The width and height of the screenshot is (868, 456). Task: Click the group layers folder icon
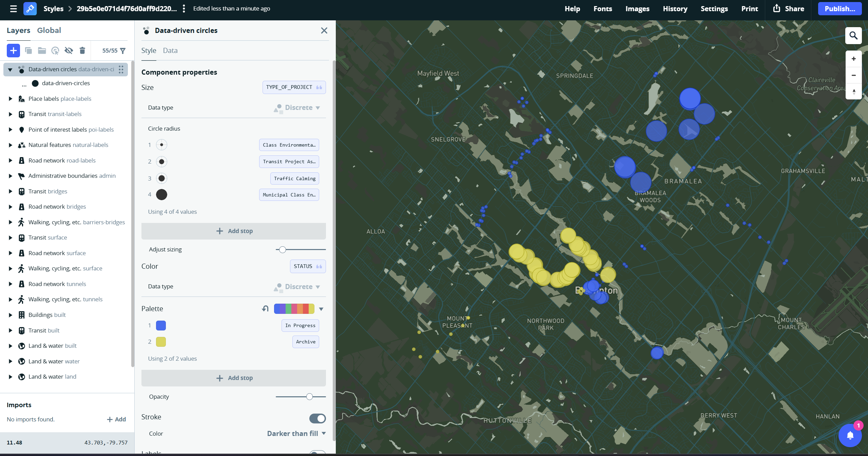pyautogui.click(x=42, y=51)
